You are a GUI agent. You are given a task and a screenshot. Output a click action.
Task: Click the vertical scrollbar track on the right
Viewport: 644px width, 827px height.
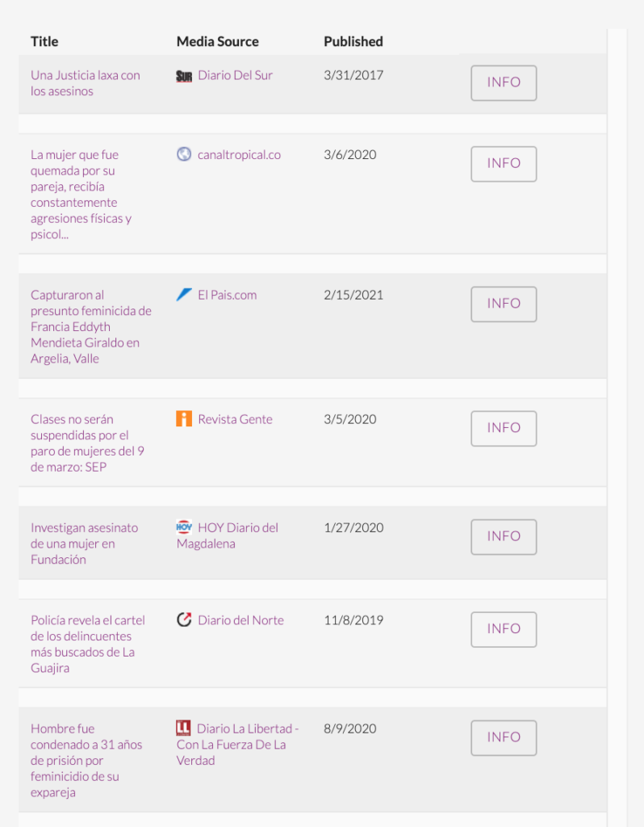617,404
